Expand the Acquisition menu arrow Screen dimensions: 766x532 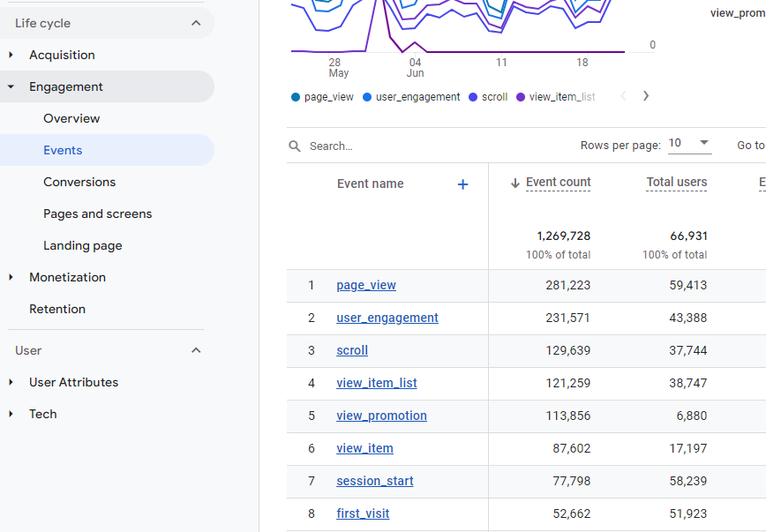[11, 55]
